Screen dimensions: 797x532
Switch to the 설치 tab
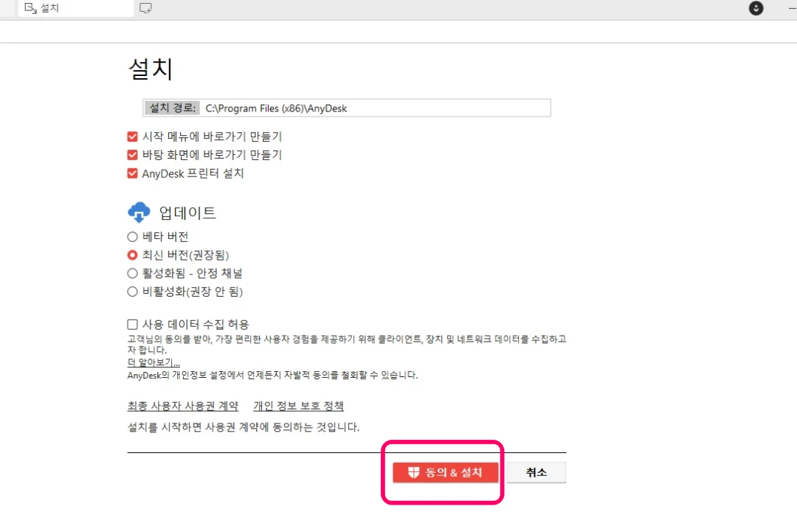click(x=76, y=8)
